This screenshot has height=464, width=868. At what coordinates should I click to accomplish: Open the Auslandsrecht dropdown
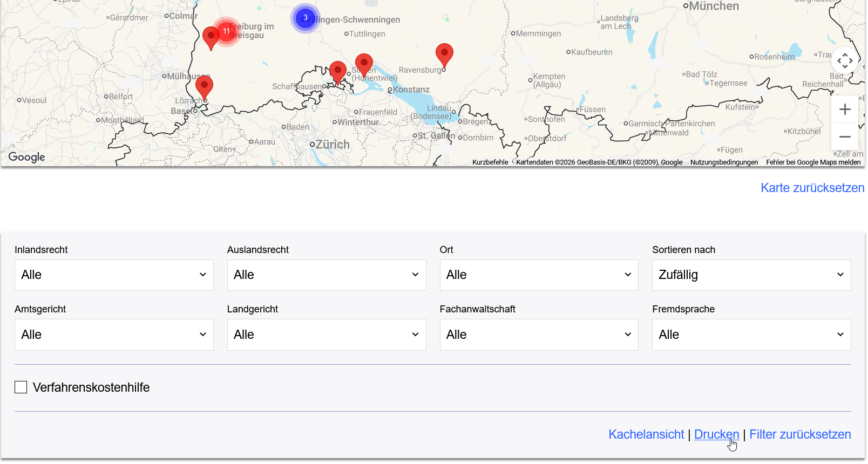(327, 275)
